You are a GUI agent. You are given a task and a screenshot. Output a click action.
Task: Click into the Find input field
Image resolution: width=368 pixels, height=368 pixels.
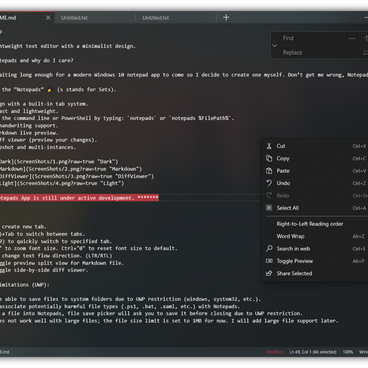[313, 38]
